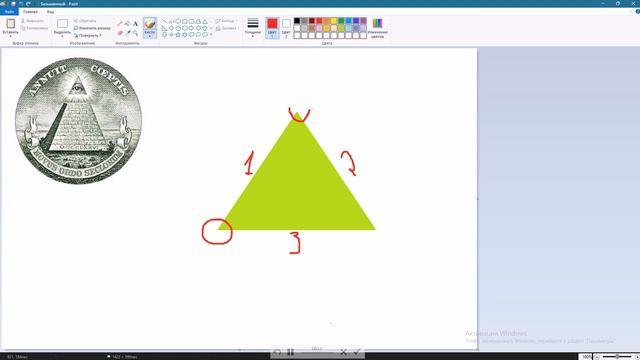Select the Eraser tool
Image resolution: width=640 pixels, height=360 pixels.
coord(120,33)
